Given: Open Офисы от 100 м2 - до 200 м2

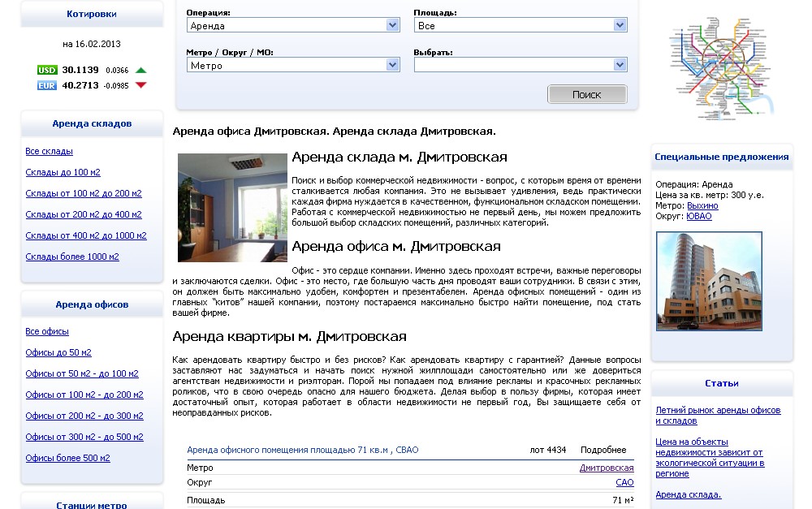Looking at the screenshot, I should [84, 395].
